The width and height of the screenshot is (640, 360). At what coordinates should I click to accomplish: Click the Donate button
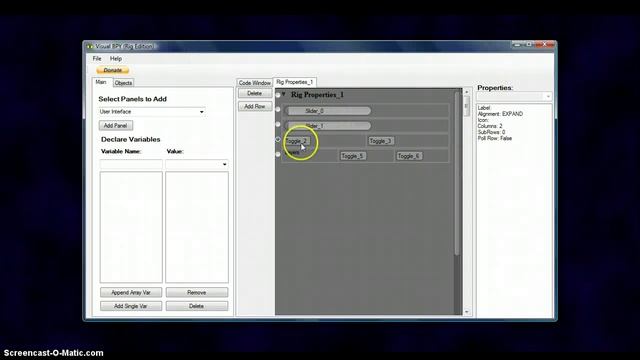point(113,70)
